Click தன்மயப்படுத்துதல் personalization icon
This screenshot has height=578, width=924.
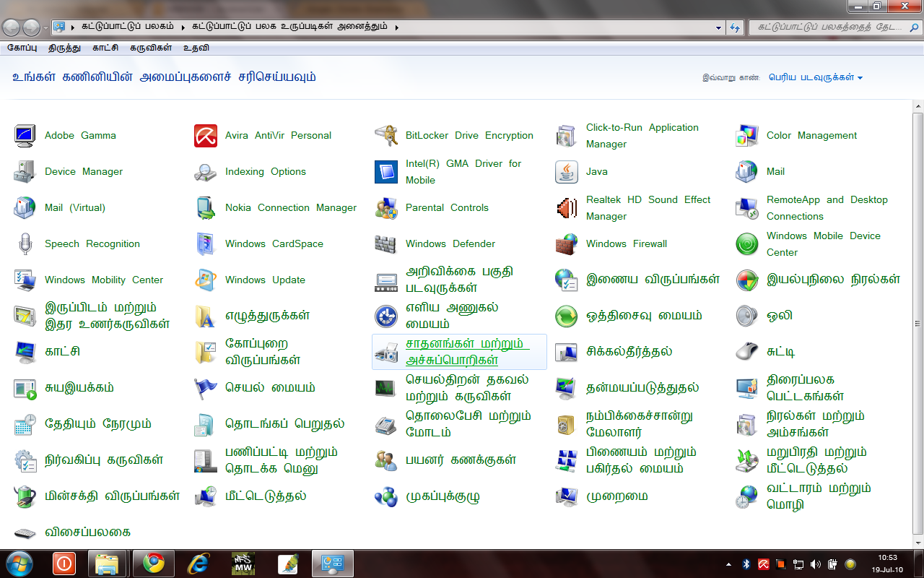point(567,389)
